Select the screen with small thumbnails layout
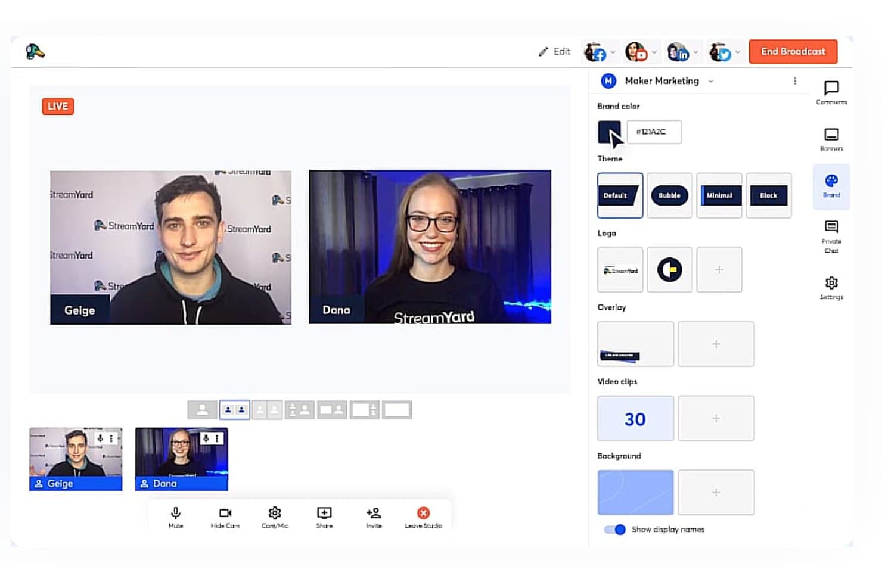This screenshot has height=588, width=882. point(364,410)
